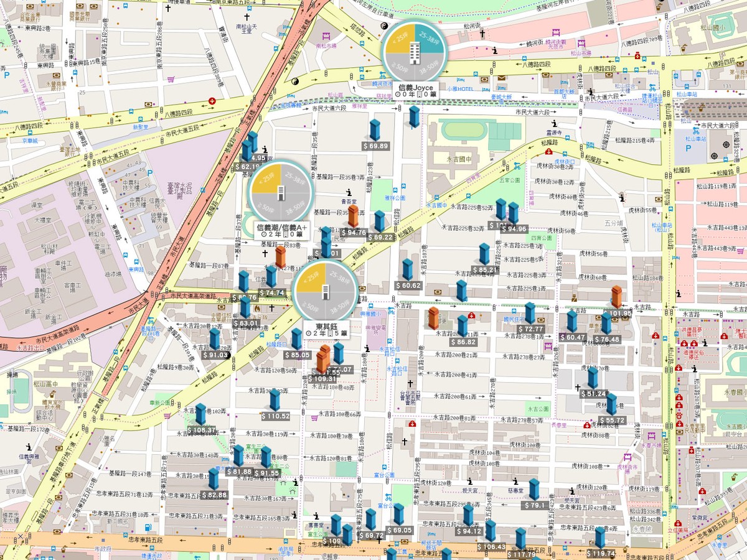Open the blue building marker priced $55.72
Screen dimensions: 747x560
click(612, 404)
